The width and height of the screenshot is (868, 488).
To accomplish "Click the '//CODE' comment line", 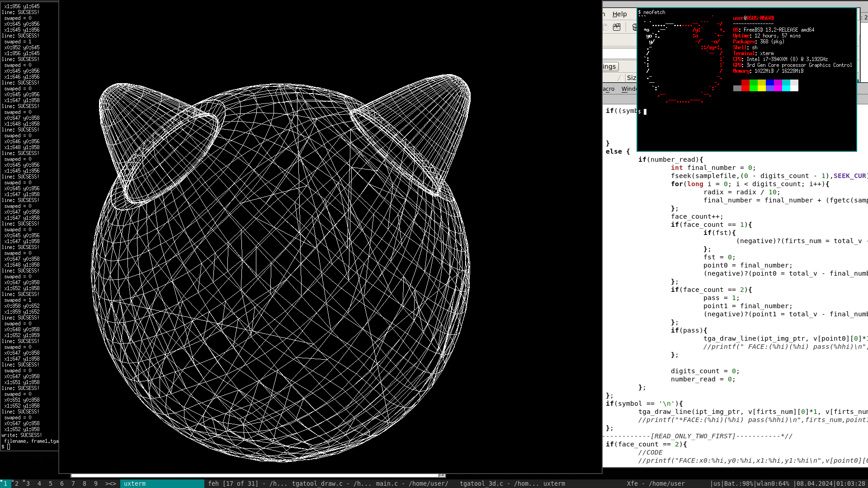I will click(x=650, y=452).
